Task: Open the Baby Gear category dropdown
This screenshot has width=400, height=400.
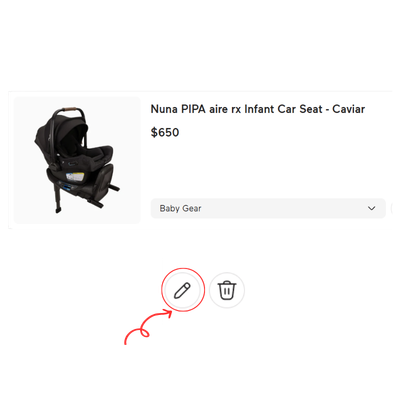Action: coord(268,208)
